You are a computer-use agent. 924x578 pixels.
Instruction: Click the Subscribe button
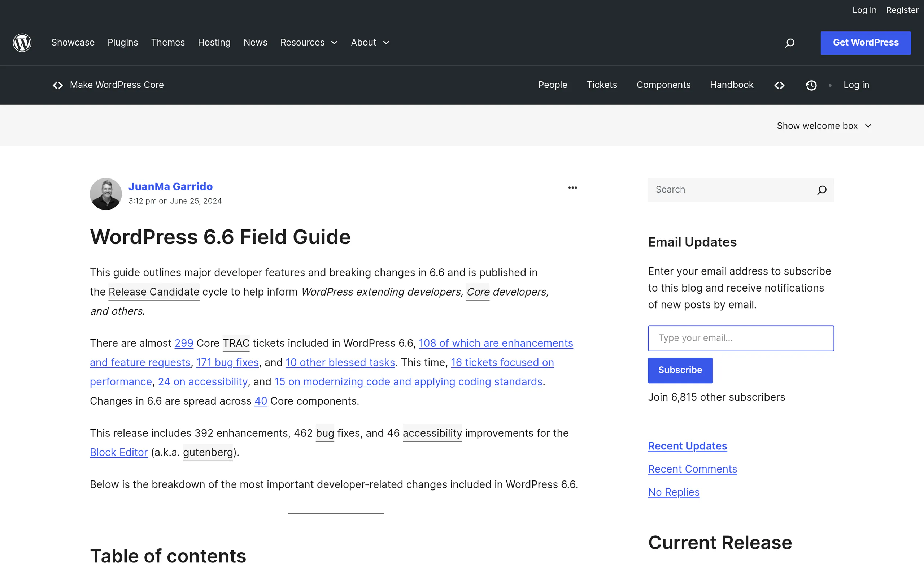tap(680, 370)
